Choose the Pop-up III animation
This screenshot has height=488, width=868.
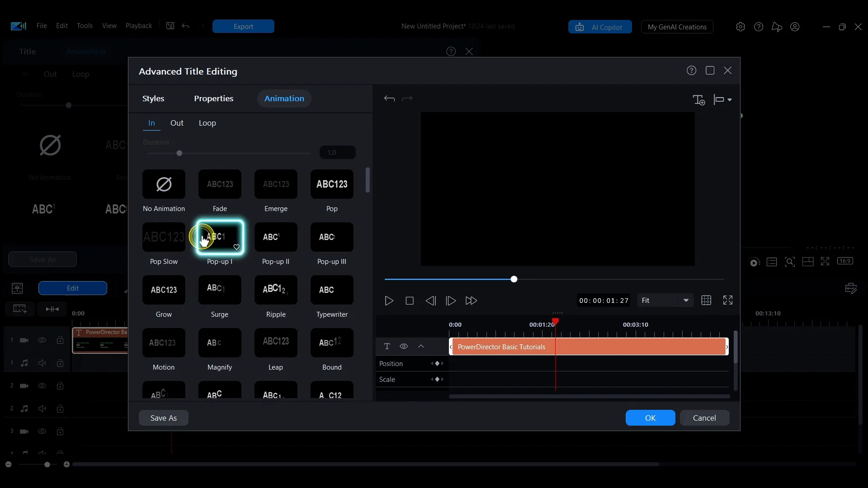pyautogui.click(x=332, y=237)
